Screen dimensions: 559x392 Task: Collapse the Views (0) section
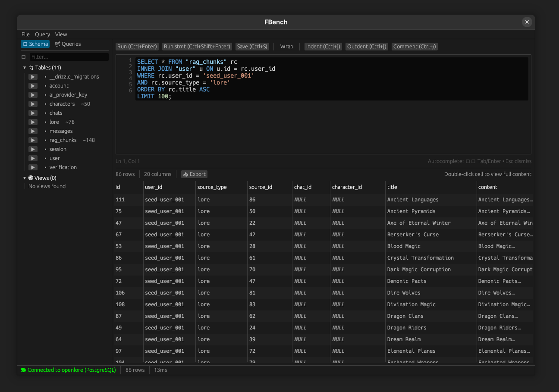point(25,178)
